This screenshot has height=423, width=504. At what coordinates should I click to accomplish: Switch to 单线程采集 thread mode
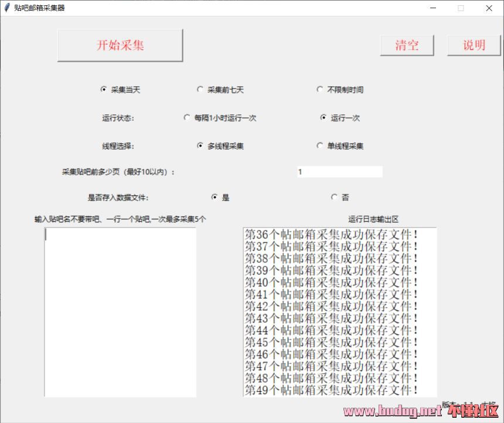(320, 146)
